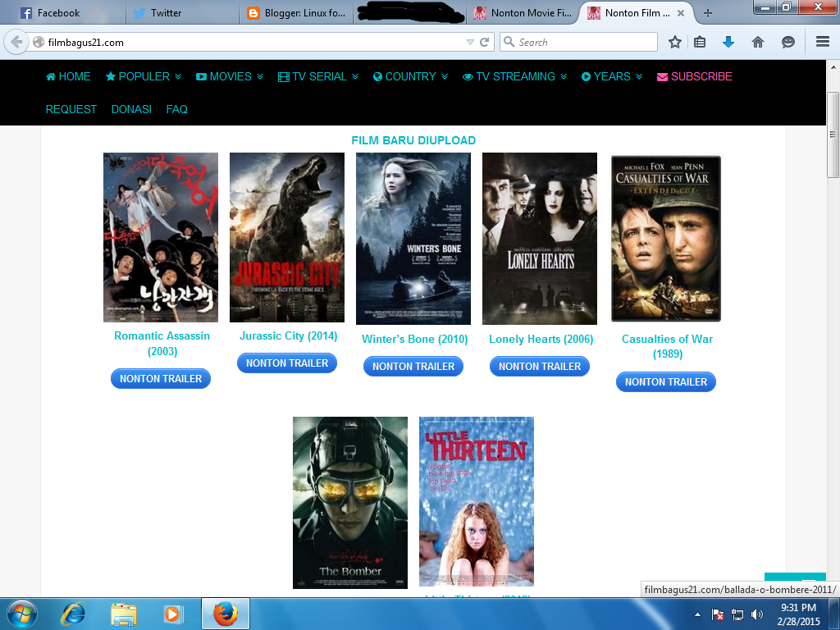
Task: Click NONTON TRAILER under Casualties of War
Action: pyautogui.click(x=666, y=382)
